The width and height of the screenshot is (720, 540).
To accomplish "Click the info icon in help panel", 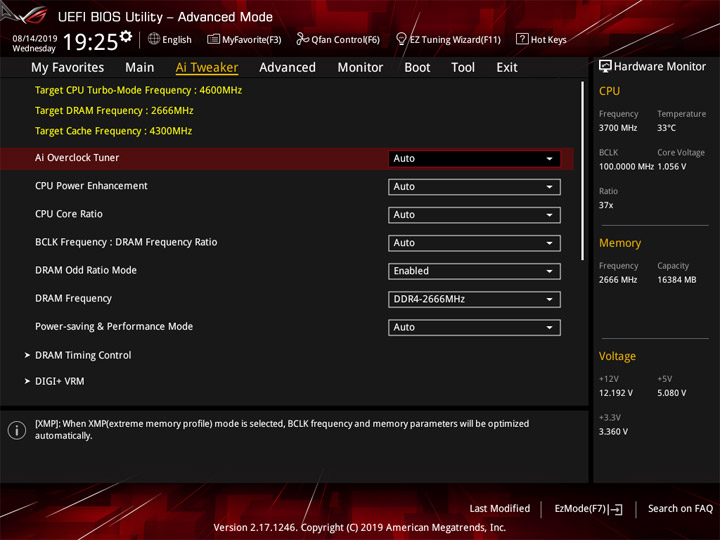I will (x=17, y=430).
